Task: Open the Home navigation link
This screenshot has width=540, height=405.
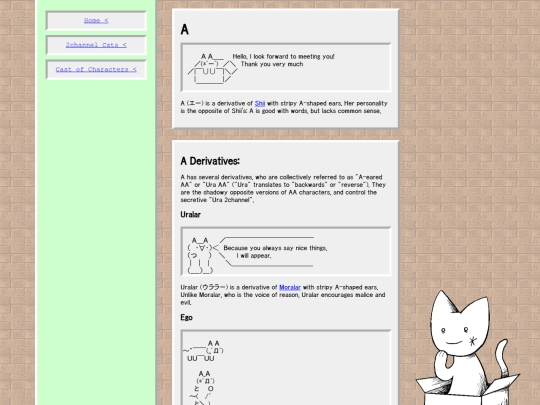Action: point(96,21)
